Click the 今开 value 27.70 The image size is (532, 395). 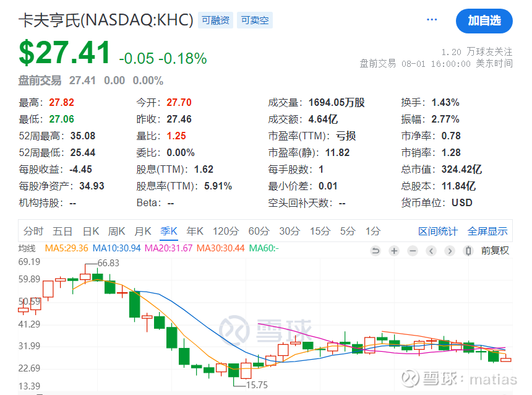[179, 102]
